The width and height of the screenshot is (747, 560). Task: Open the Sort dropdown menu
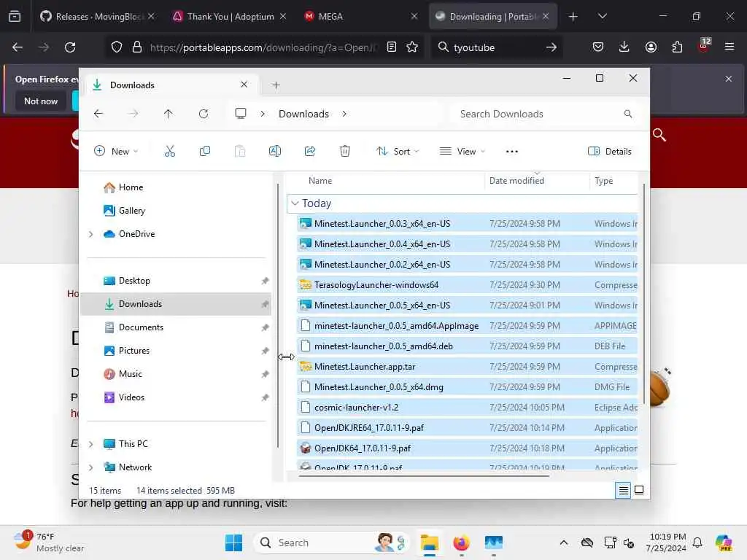[398, 152]
